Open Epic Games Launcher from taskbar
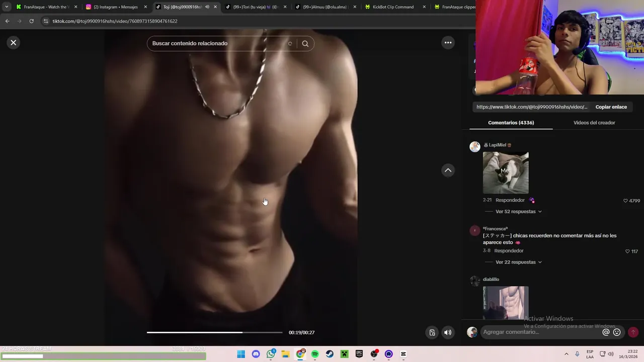This screenshot has width=644, height=362. [x=359, y=354]
